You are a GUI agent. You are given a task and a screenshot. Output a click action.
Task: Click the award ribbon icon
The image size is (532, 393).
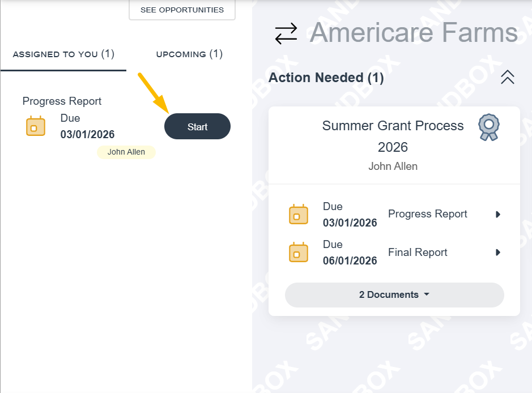(488, 127)
